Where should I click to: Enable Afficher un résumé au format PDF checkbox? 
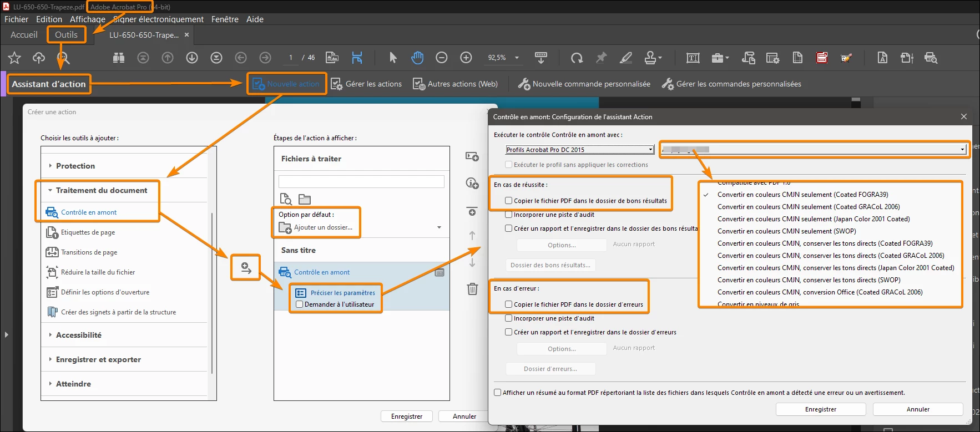point(498,393)
